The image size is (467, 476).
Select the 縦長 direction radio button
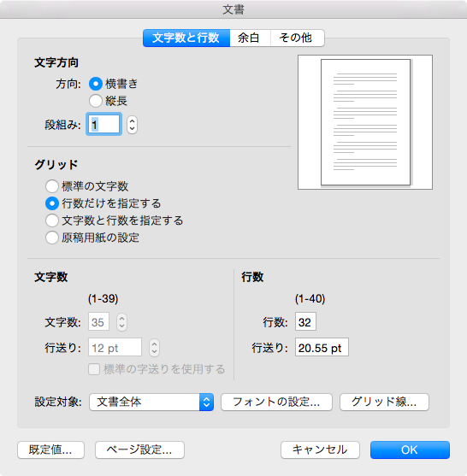point(96,101)
